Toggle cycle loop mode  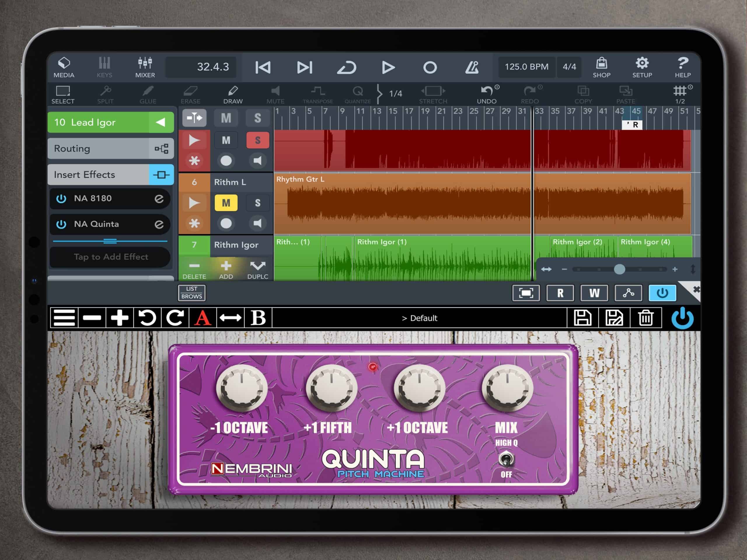[346, 67]
